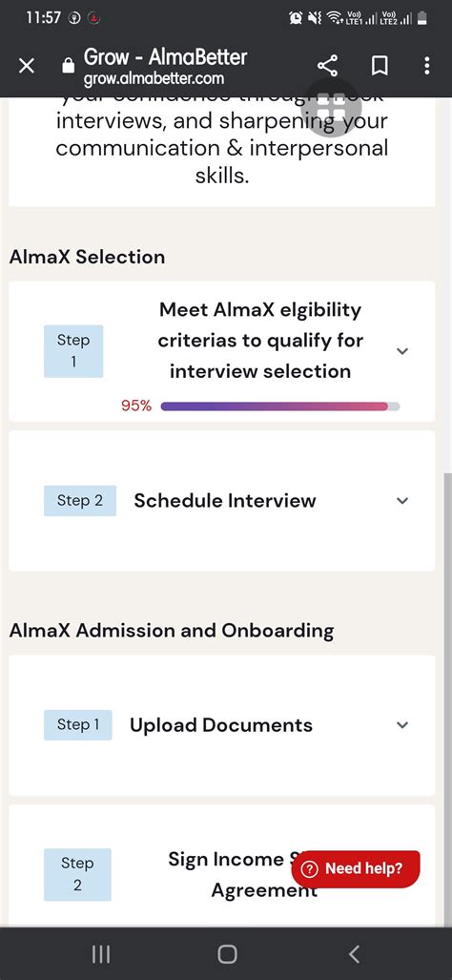452x980 pixels.
Task: Tap the Upload Documents title
Action: tap(221, 725)
